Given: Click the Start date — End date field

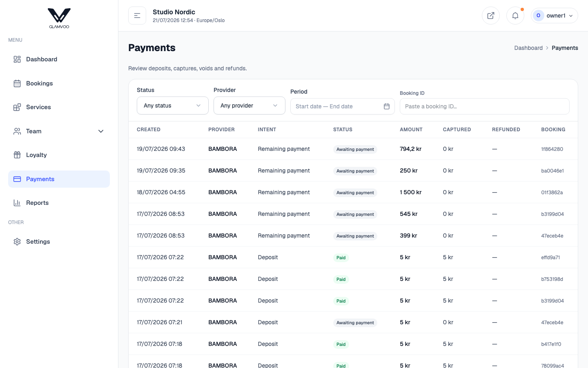Looking at the screenshot, I should point(343,106).
